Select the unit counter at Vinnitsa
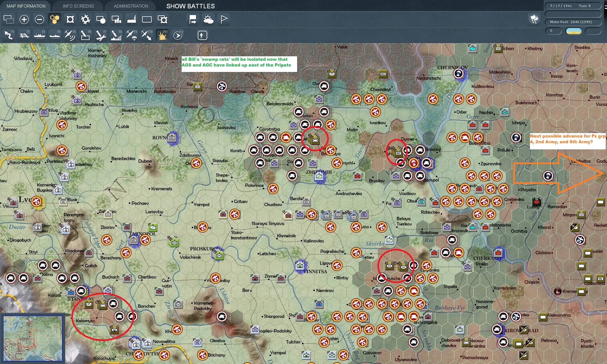The image size is (607, 364). pyautogui.click(x=300, y=266)
